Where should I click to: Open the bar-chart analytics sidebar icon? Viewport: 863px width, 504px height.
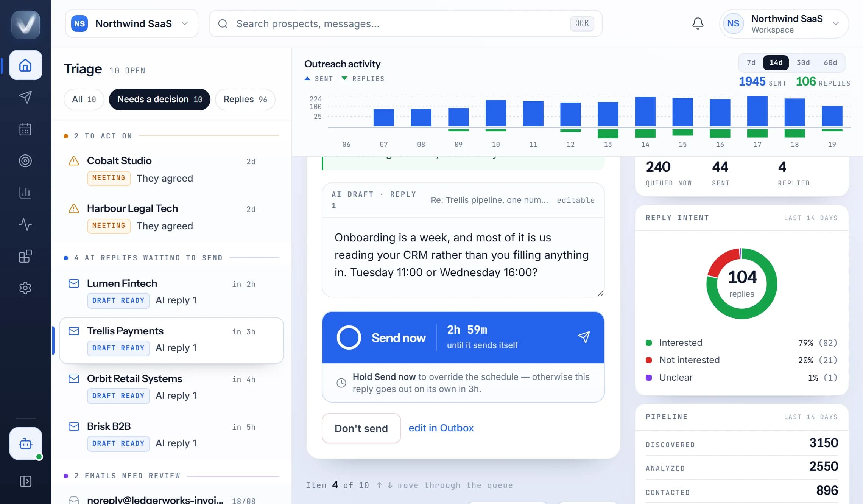click(x=25, y=193)
